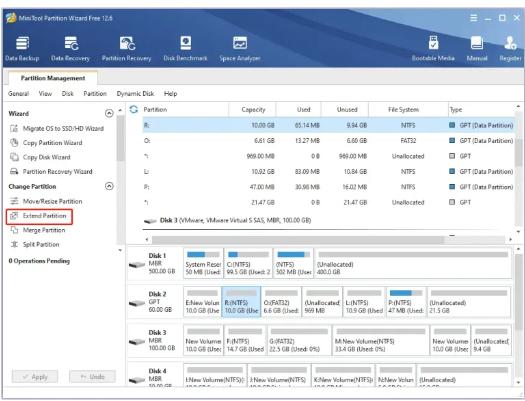Select the M:New Volume(NTFS) block on Disk 3
Image resolution: width=525 pixels, height=401 pixels.
381,340
